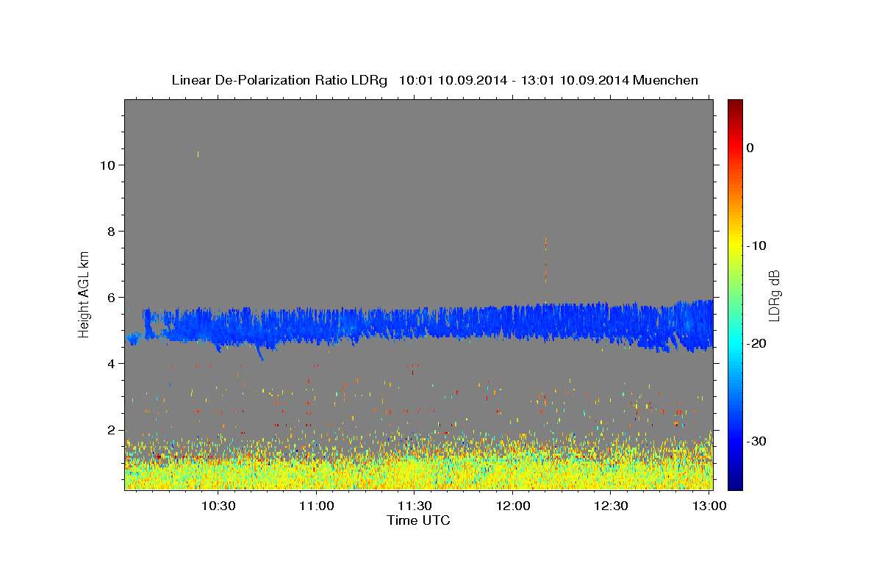Click the '12:00' time axis label
Image resolution: width=882 pixels, height=588 pixels.
513,506
